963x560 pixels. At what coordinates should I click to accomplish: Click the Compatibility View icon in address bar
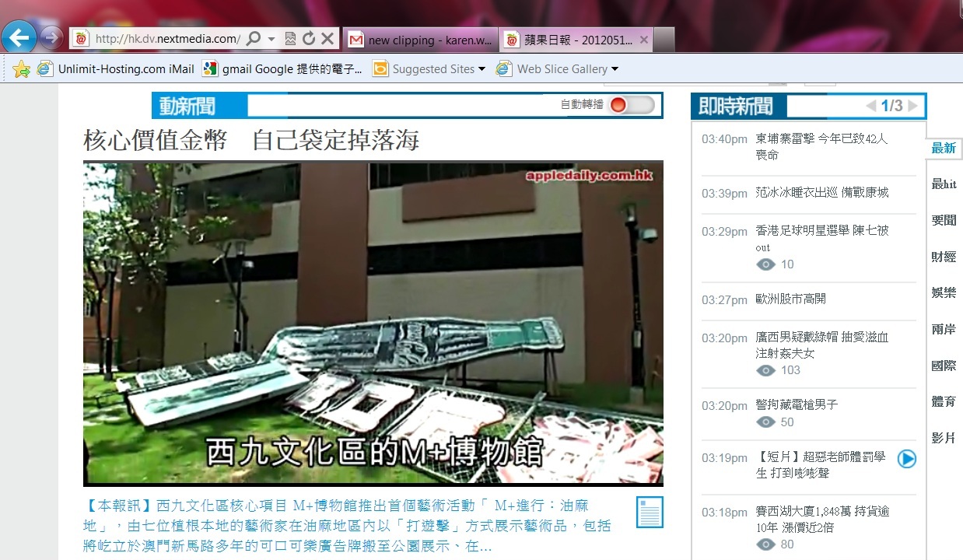[x=290, y=39]
